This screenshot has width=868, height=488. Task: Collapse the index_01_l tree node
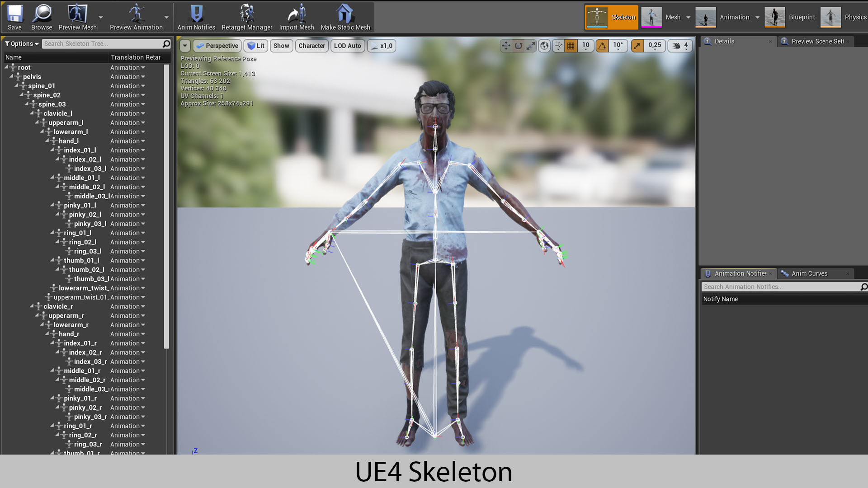point(52,150)
